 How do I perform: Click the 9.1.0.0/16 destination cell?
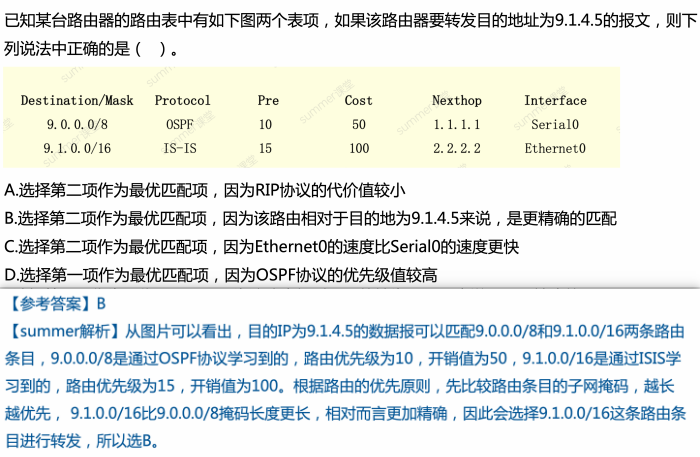[x=77, y=148]
